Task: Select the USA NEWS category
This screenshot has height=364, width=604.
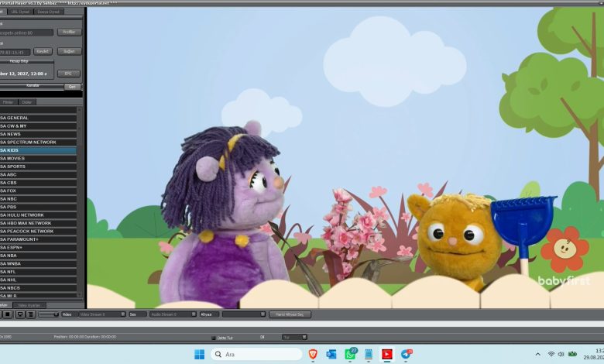Action: click(38, 134)
